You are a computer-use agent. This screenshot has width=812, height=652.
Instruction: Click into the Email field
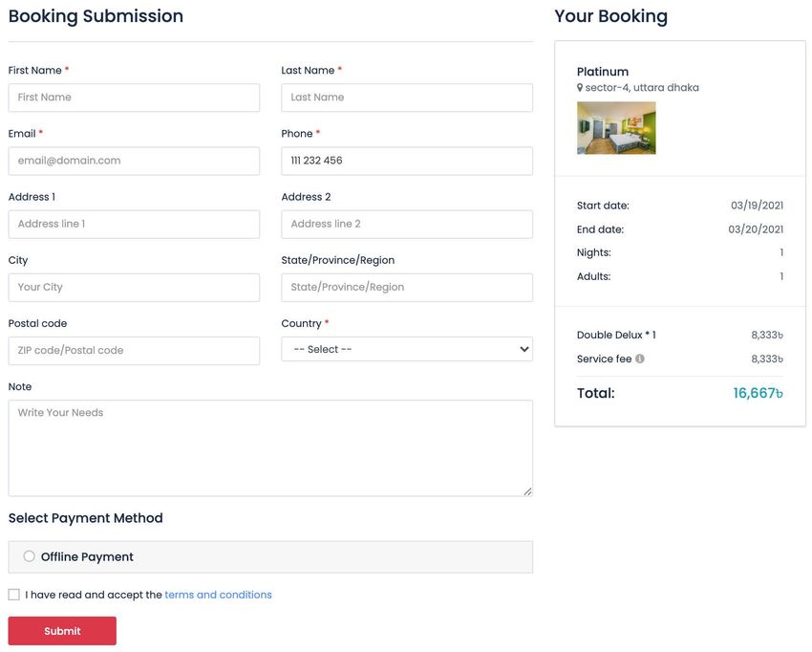[134, 161]
